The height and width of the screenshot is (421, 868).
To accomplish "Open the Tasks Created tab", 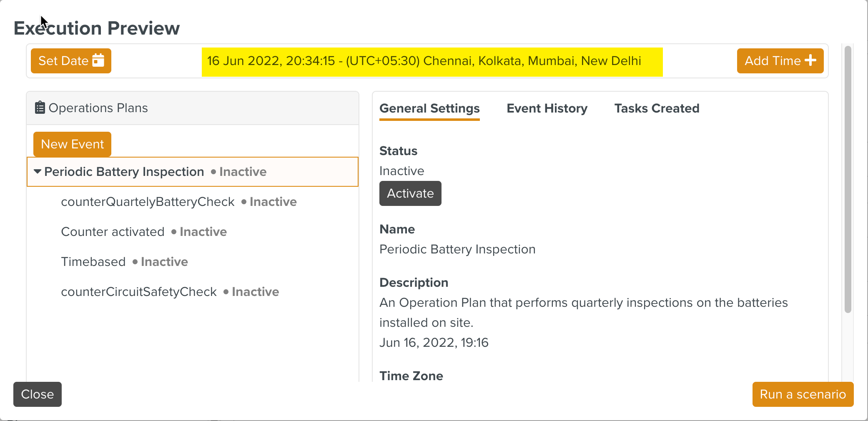I will coord(657,108).
